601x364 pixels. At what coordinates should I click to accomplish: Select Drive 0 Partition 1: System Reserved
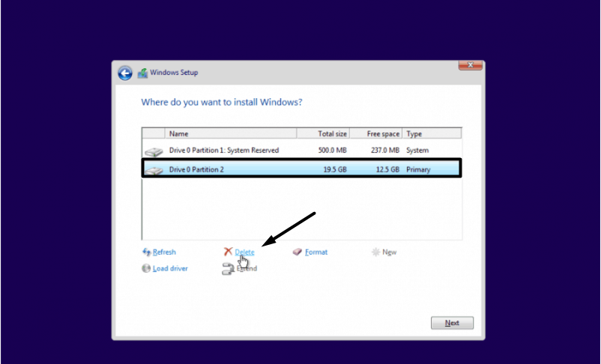223,151
